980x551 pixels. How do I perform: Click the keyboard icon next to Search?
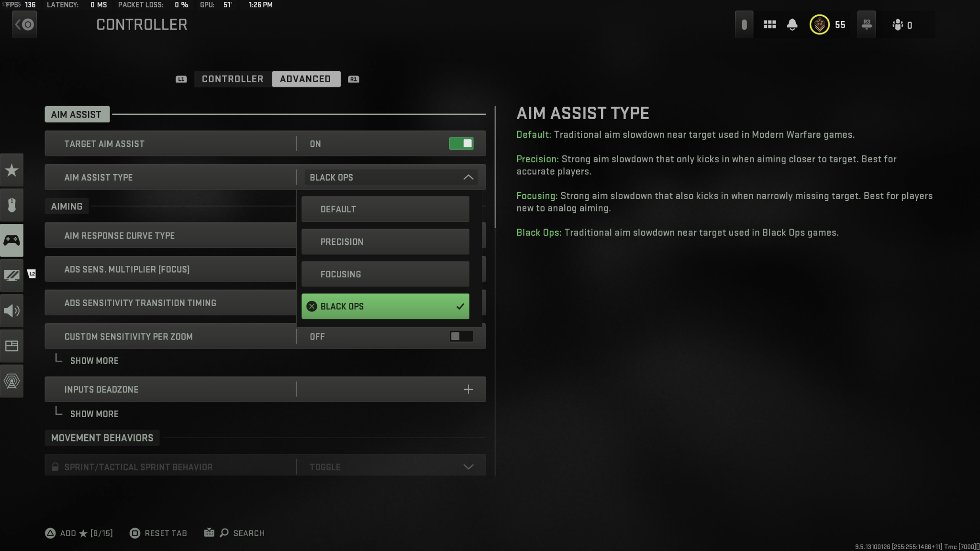click(209, 532)
